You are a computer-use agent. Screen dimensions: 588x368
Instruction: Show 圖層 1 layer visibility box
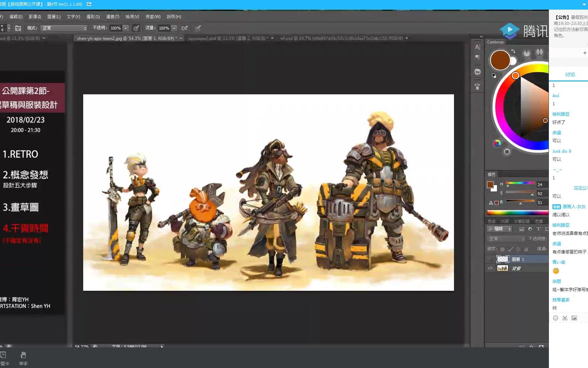(x=490, y=259)
